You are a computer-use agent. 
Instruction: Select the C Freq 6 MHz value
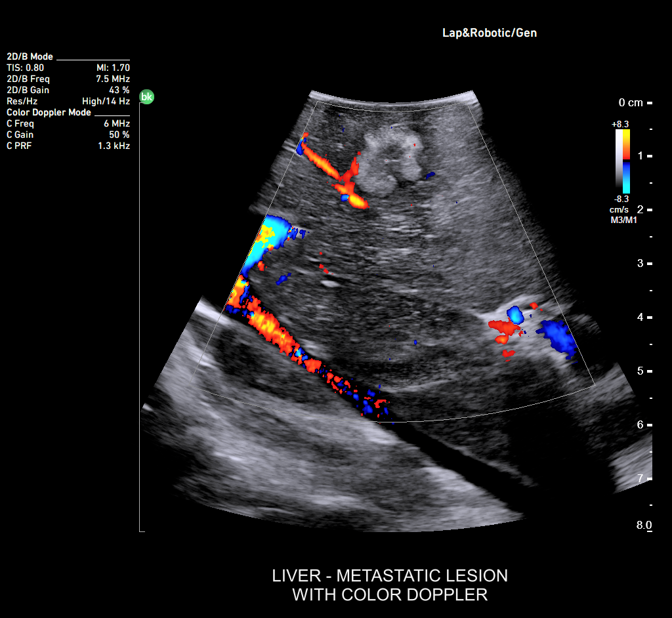point(116,123)
